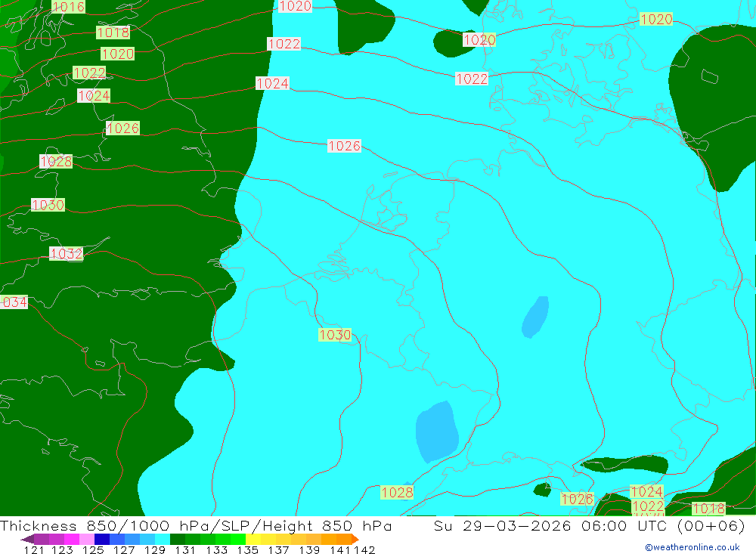Pick the darkest green legend swatch
Image resolution: width=756 pixels, height=554 pixels.
coord(178,539)
